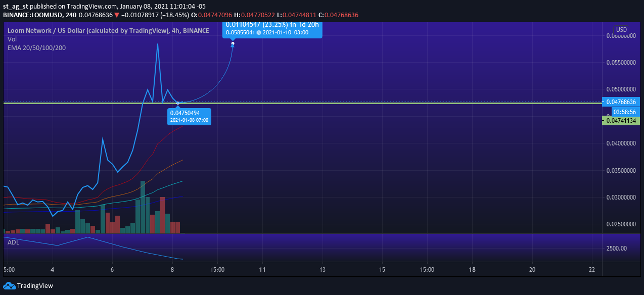This screenshot has width=644, height=295.
Task: Click the clock icon in the forecast tooltip
Action: pos(259,32)
